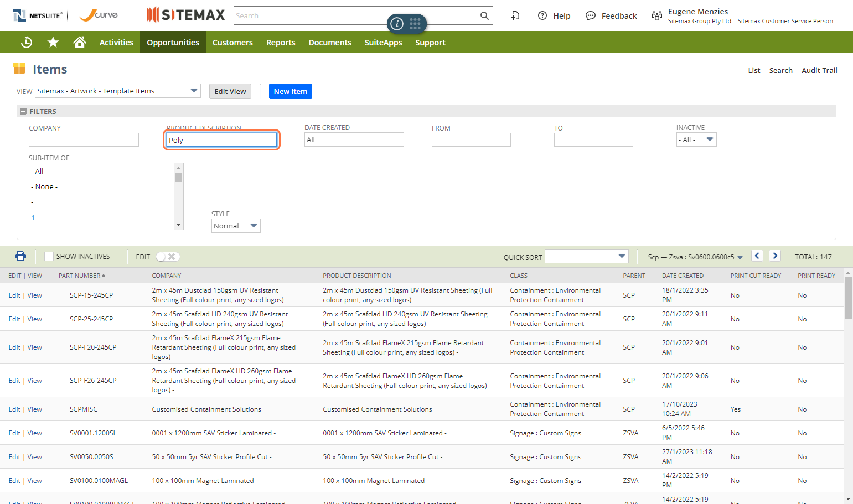Viewport: 853px width, 504px height.
Task: Open the Opportunities menu
Action: pos(173,42)
